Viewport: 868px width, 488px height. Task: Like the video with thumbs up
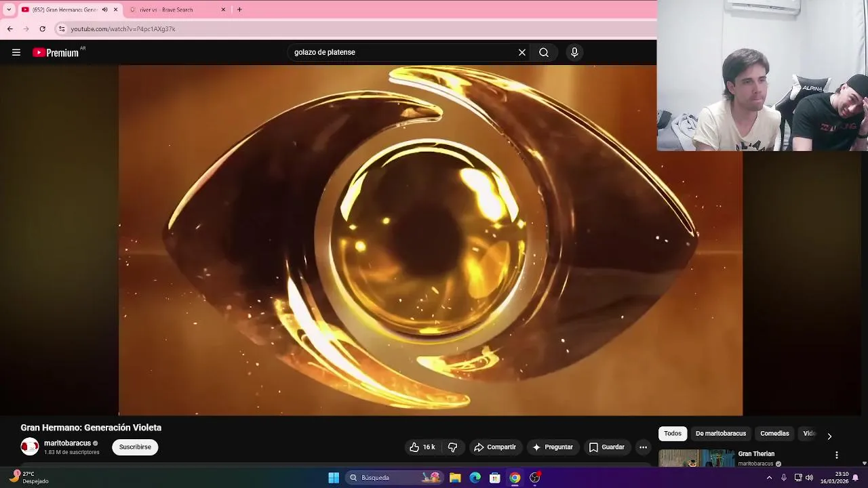(422, 447)
